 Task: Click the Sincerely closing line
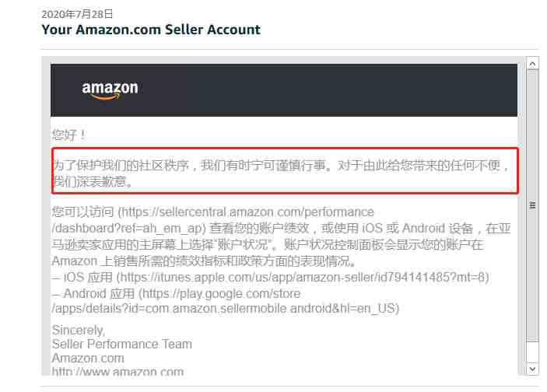click(79, 330)
